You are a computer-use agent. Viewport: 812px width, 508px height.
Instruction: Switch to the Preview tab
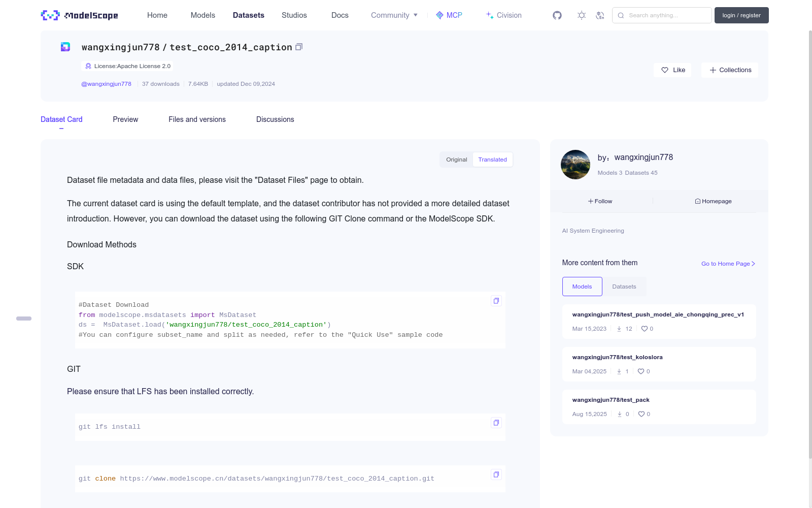[x=125, y=119]
